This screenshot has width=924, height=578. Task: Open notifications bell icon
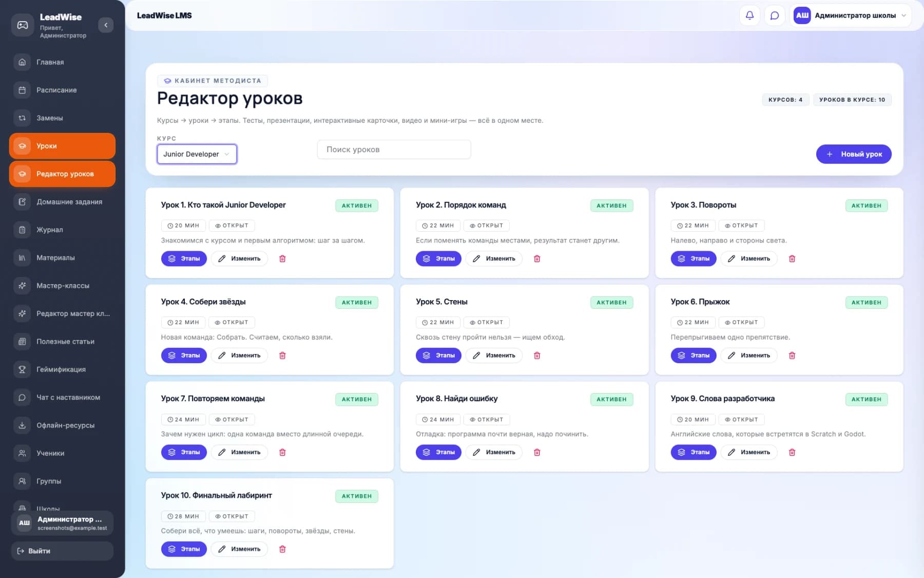749,15
